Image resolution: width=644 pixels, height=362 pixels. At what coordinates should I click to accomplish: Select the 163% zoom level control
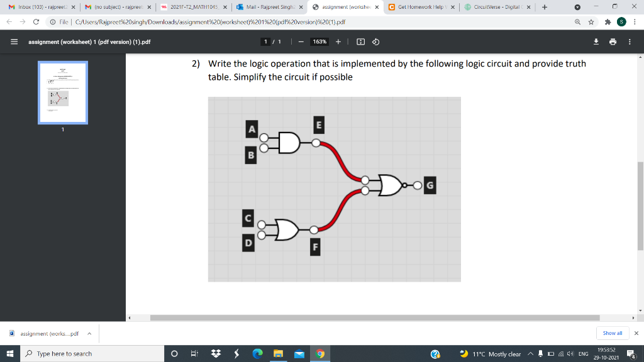point(318,42)
